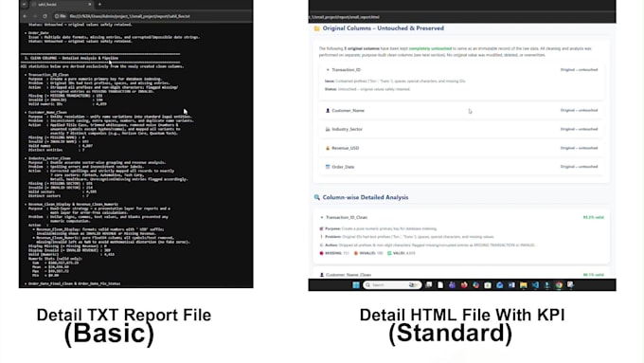Switch to Google Chrome on the taskbar
This screenshot has height=363, width=644.
pyautogui.click(x=559, y=285)
